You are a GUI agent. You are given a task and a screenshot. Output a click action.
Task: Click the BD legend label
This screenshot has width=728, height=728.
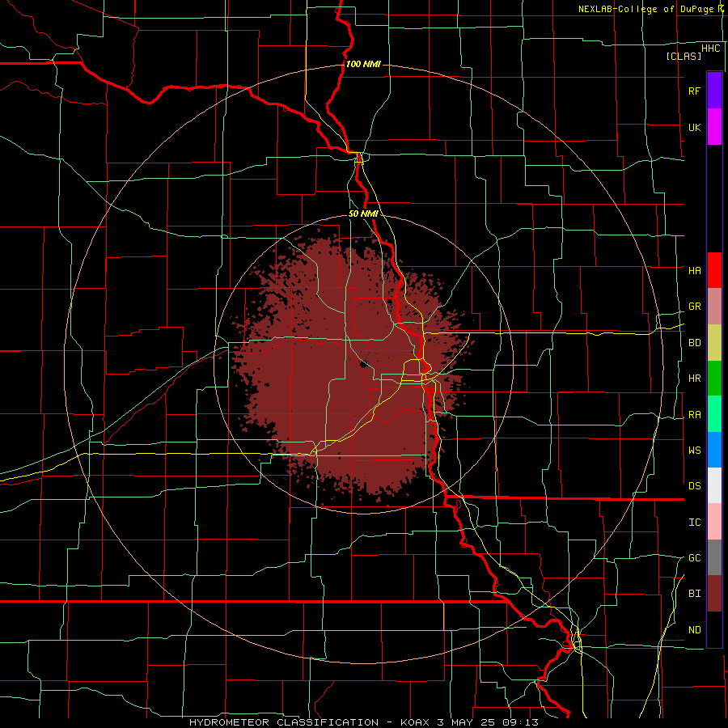click(x=694, y=343)
